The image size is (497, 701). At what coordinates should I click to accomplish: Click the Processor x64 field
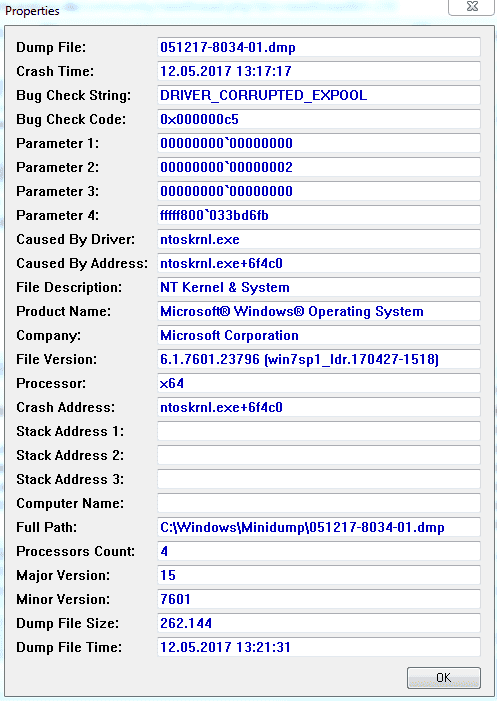click(x=319, y=383)
